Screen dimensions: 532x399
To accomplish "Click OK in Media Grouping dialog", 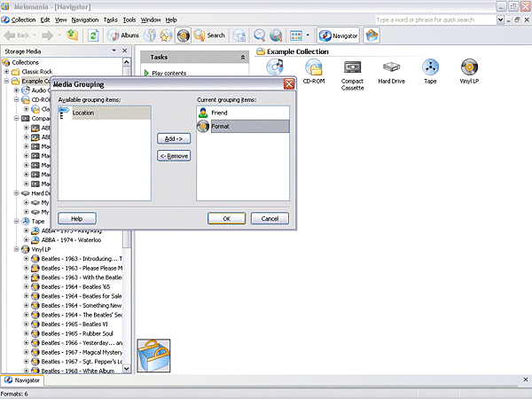I will 226,218.
